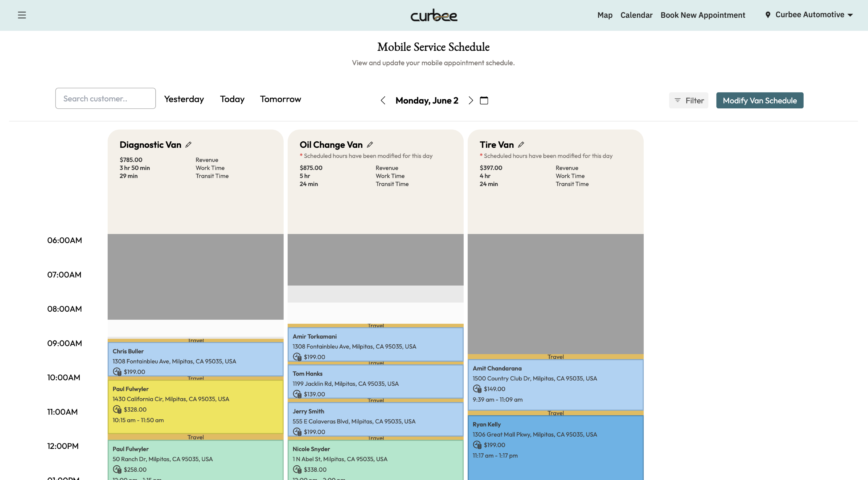Screen dimensions: 868x480
Task: Open the Filter options
Action: pyautogui.click(x=688, y=100)
